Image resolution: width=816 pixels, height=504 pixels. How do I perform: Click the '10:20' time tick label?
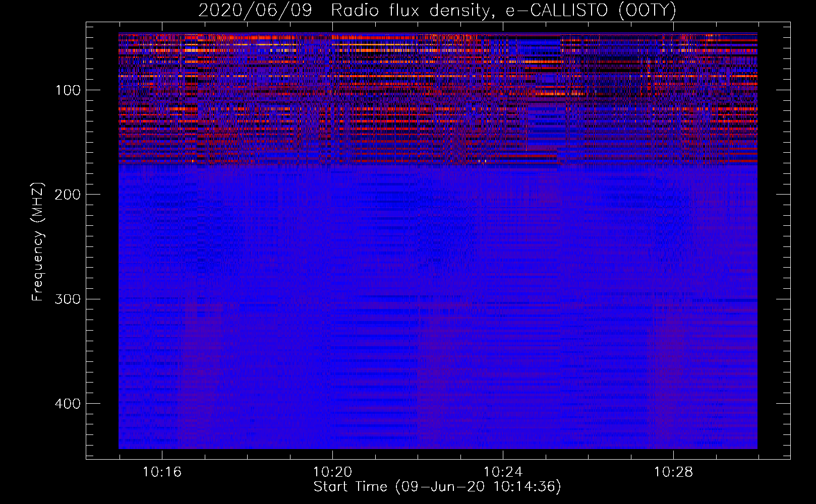click(332, 472)
